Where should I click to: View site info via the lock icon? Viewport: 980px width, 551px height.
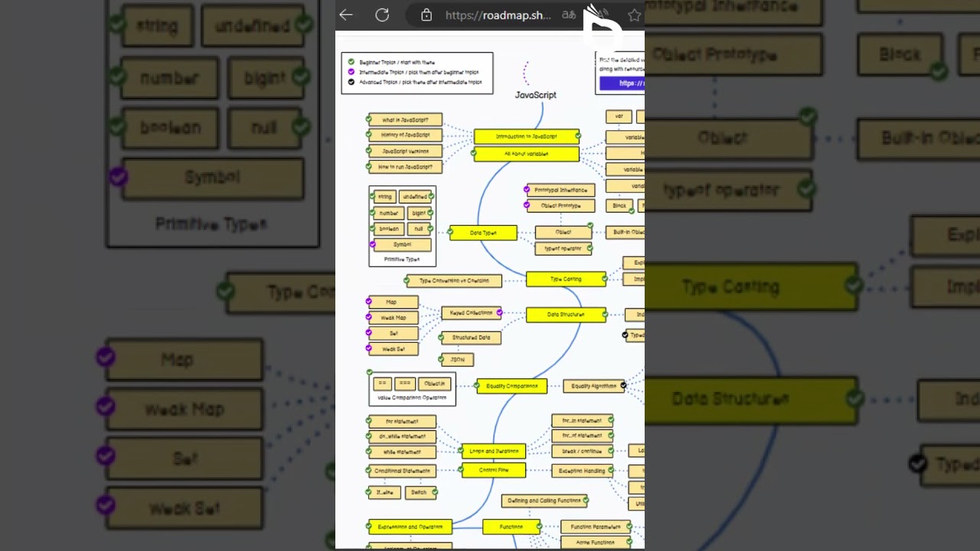[x=426, y=15]
